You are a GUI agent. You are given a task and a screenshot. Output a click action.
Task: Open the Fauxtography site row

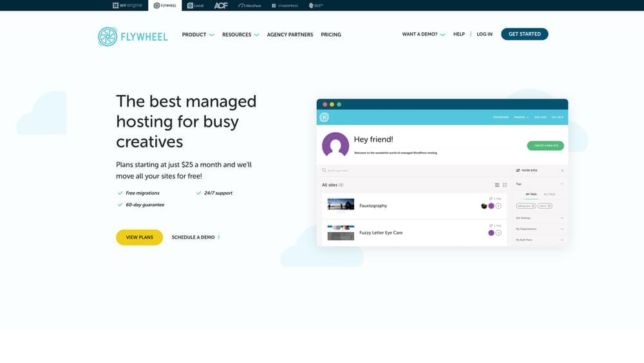click(x=414, y=206)
